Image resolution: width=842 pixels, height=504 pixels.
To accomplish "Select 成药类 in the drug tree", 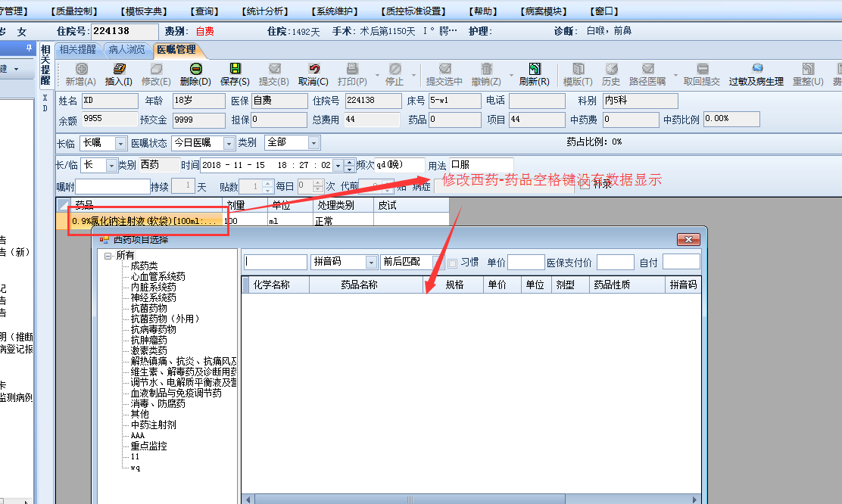I will 145,266.
